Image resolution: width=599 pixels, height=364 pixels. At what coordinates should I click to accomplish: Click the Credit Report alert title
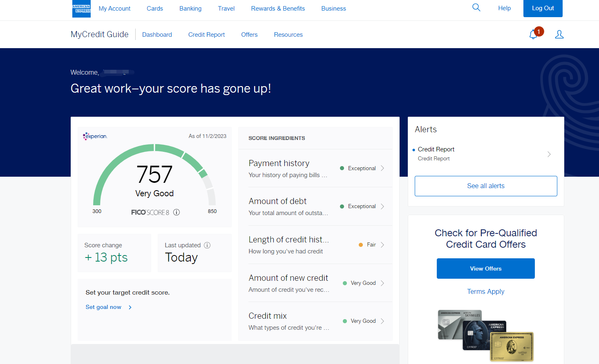tap(436, 149)
